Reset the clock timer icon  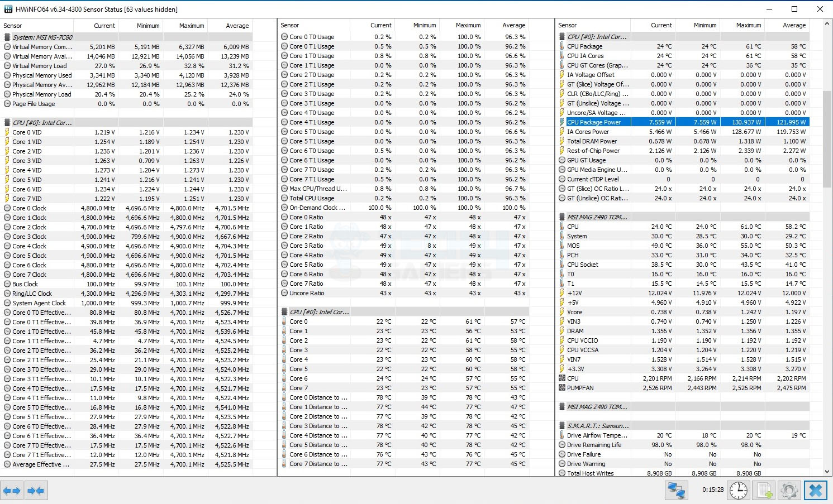[x=739, y=491]
